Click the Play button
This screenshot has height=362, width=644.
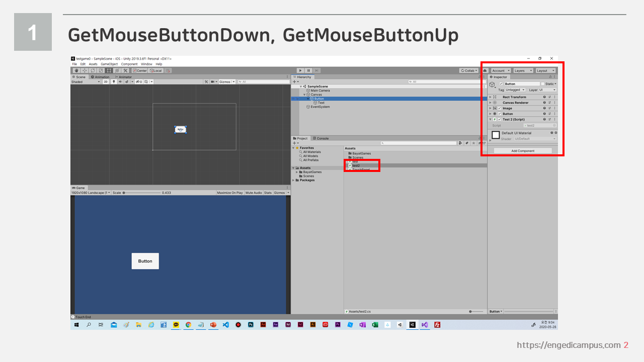point(300,70)
